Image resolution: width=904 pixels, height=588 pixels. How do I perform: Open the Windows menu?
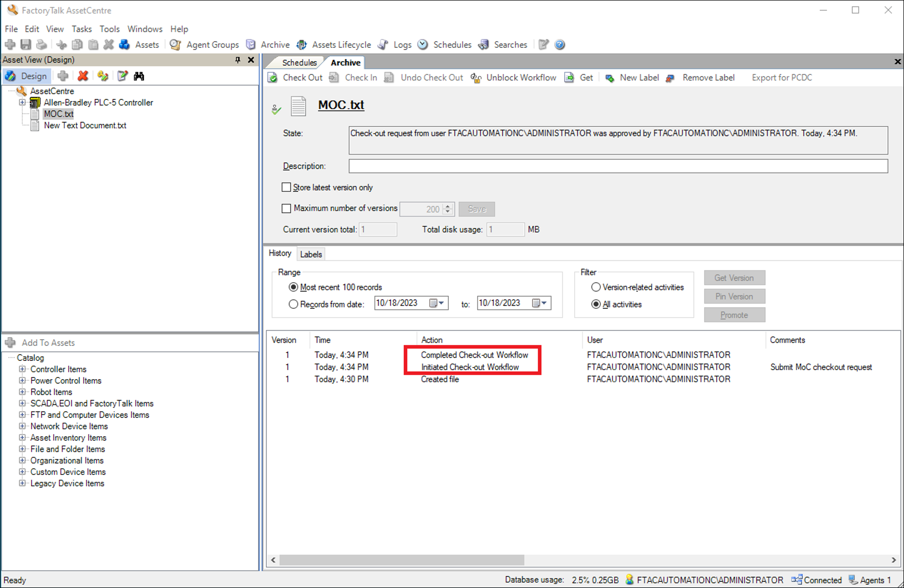[x=145, y=29]
